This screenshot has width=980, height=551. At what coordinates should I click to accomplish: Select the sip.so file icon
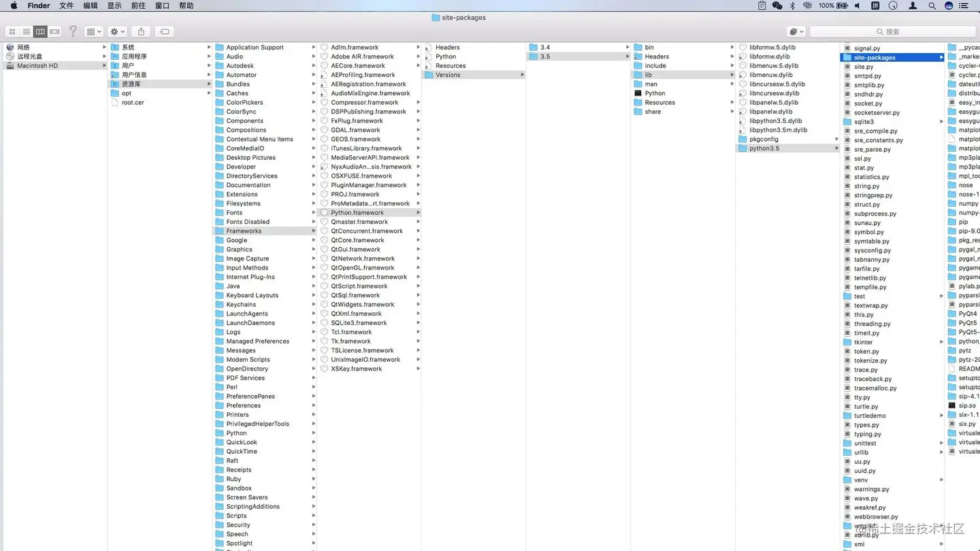[952, 405]
